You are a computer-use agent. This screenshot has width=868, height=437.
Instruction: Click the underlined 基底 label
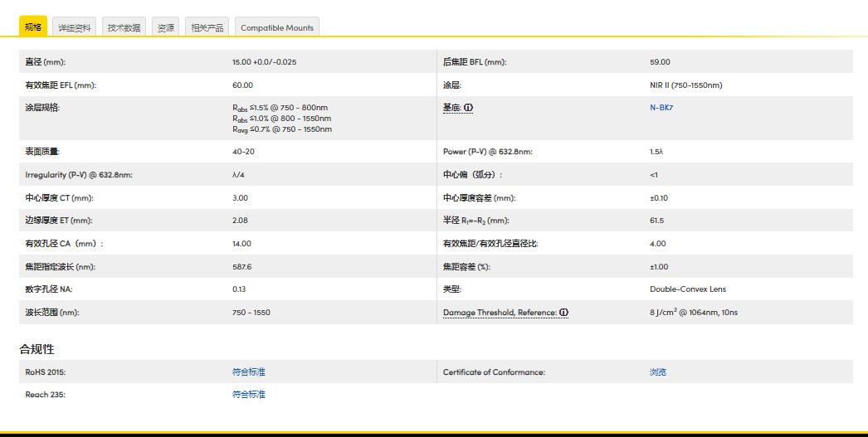pyautogui.click(x=451, y=108)
